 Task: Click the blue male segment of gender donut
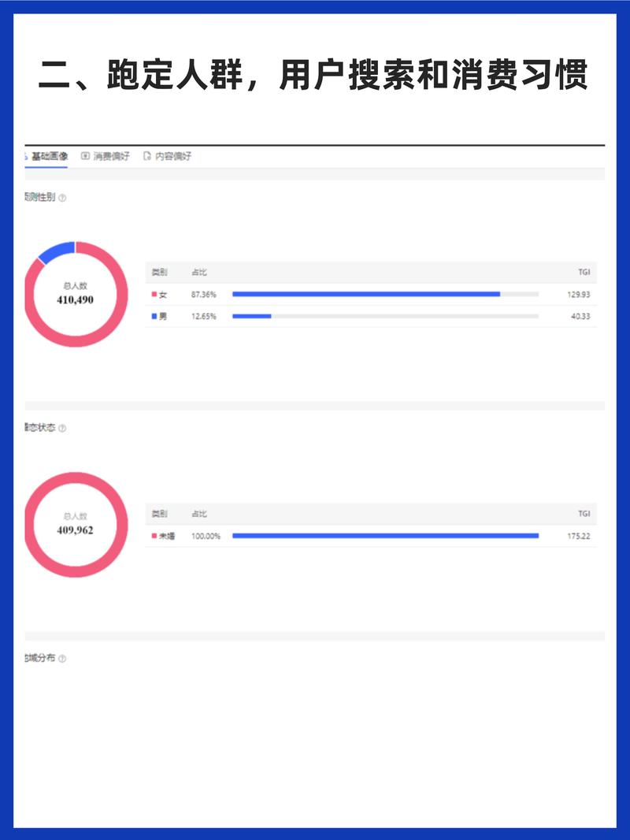pos(55,252)
